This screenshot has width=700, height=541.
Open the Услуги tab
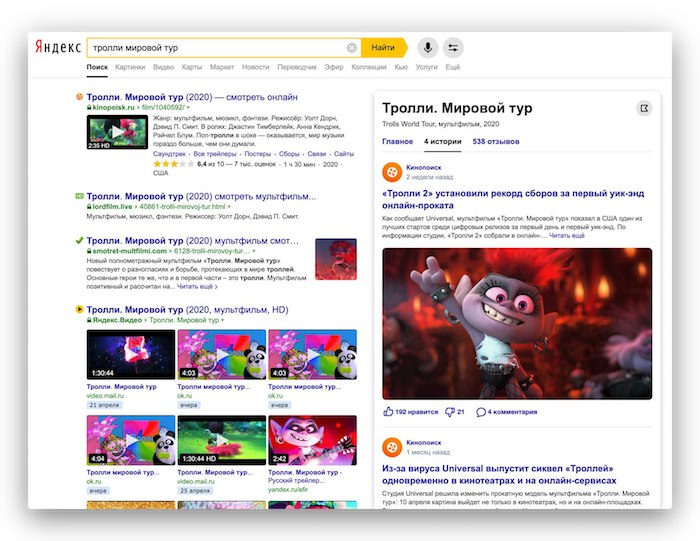[x=426, y=67]
